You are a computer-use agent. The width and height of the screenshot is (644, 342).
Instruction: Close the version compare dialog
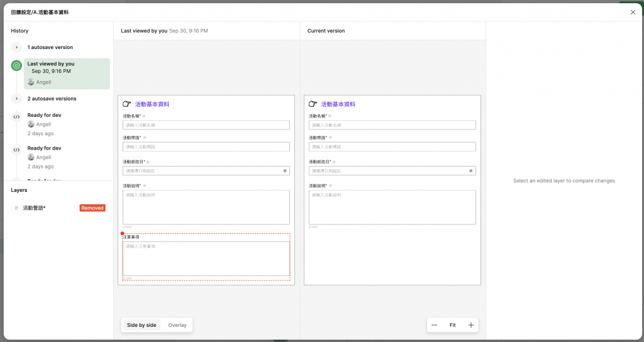pyautogui.click(x=633, y=13)
